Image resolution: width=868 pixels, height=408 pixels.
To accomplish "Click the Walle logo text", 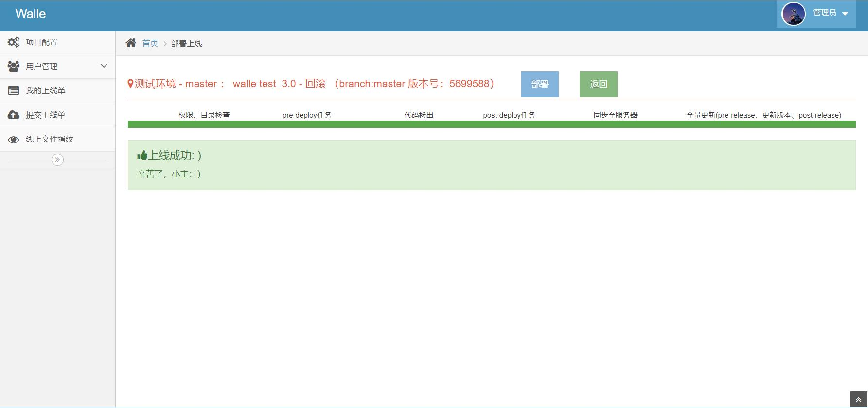I will coord(31,14).
